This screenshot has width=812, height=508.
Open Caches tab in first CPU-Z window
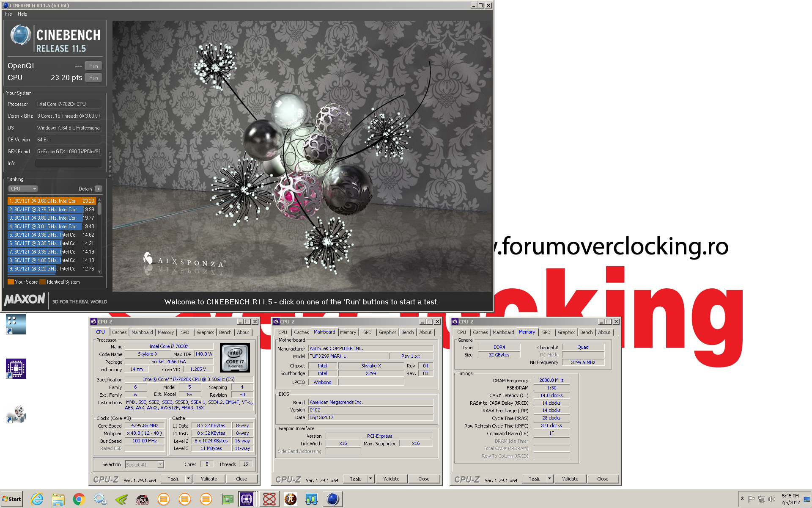click(119, 332)
